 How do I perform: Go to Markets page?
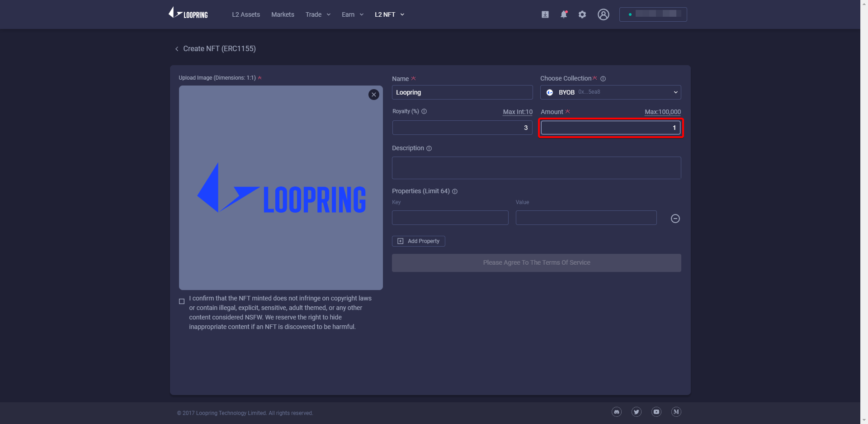point(283,14)
